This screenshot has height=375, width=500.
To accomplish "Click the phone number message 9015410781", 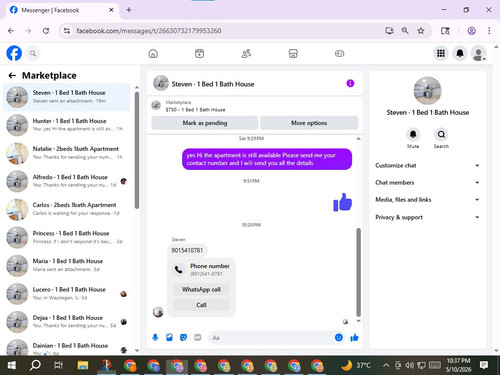I will 187,250.
